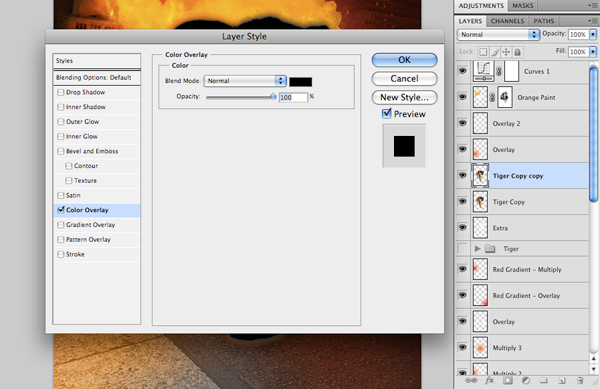
Task: Select Curves 1 layer mask thumbnail
Action: (512, 71)
